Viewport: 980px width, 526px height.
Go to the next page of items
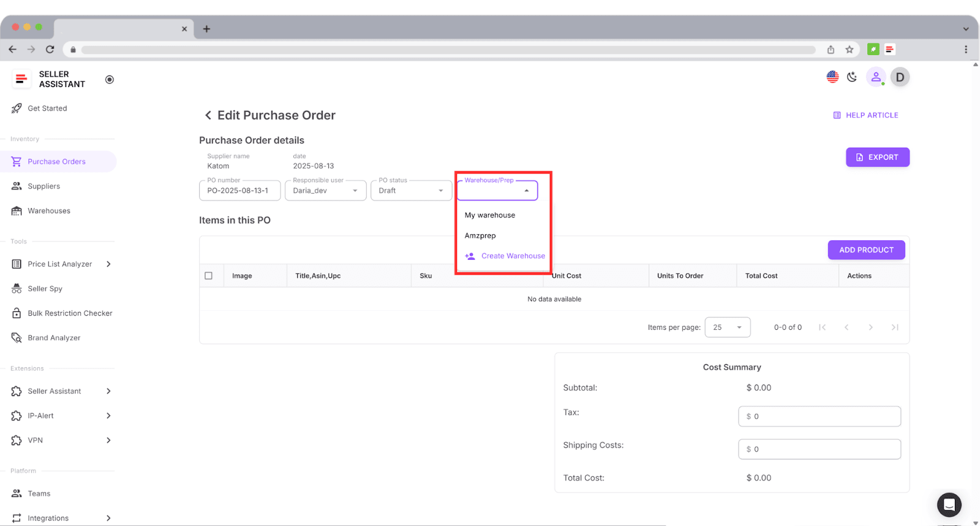(x=870, y=327)
